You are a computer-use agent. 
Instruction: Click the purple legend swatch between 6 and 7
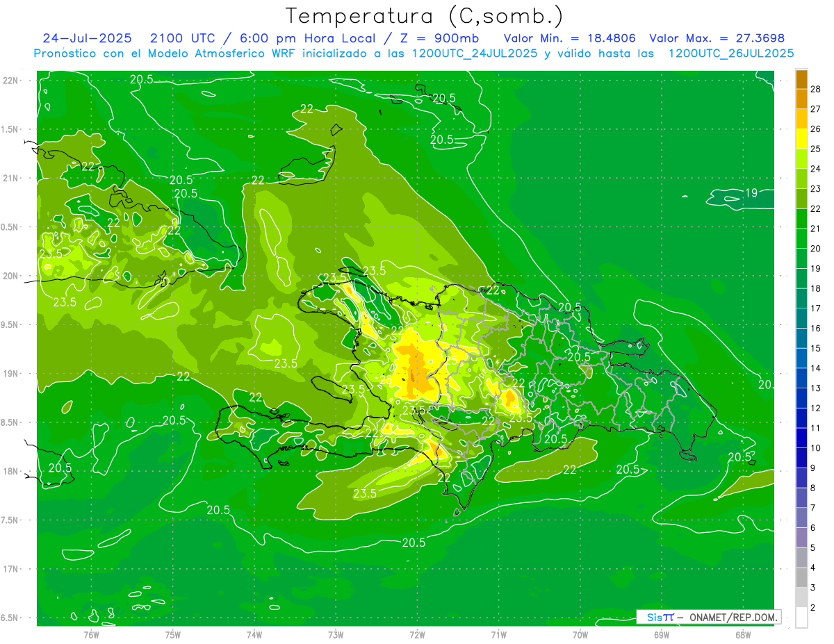801,518
